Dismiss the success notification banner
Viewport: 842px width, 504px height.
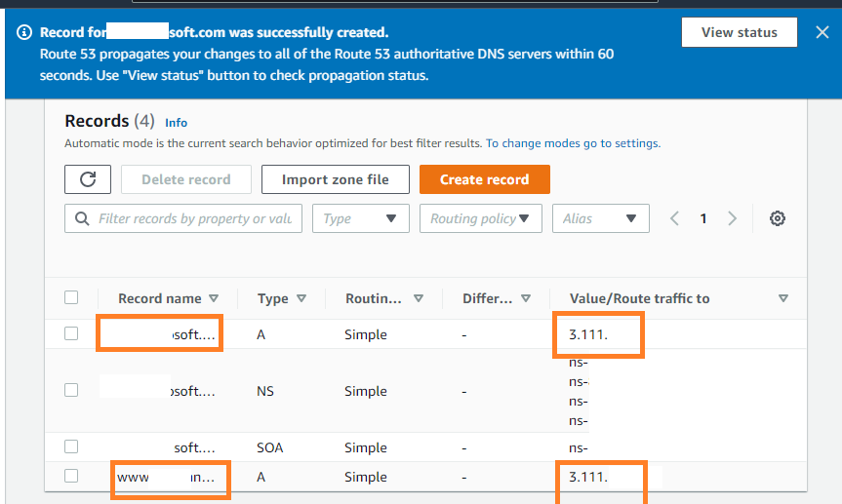[822, 32]
